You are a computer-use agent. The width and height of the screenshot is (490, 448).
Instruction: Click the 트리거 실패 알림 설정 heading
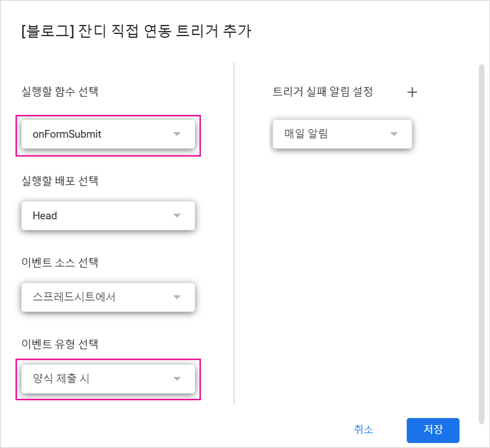[322, 92]
